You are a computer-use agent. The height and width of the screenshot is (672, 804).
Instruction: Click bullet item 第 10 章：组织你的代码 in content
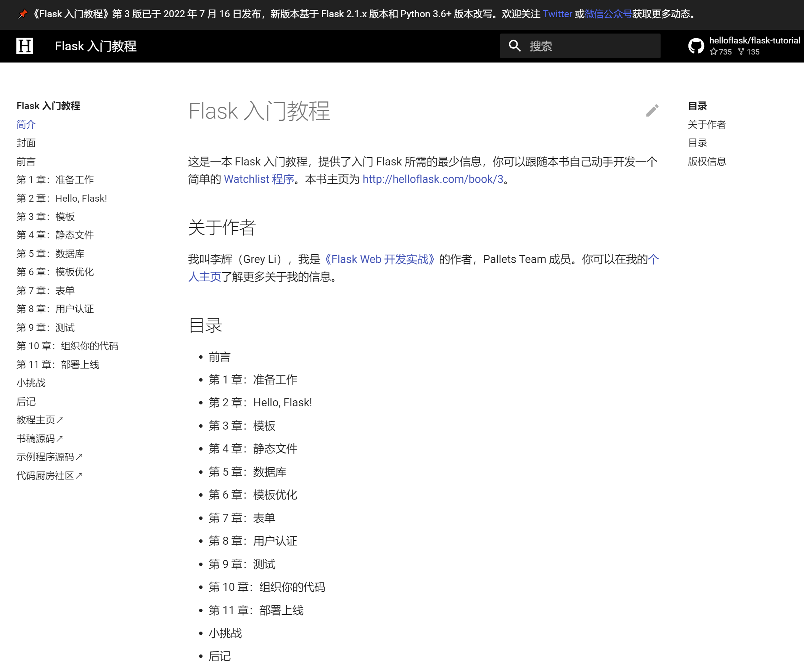[x=267, y=587]
